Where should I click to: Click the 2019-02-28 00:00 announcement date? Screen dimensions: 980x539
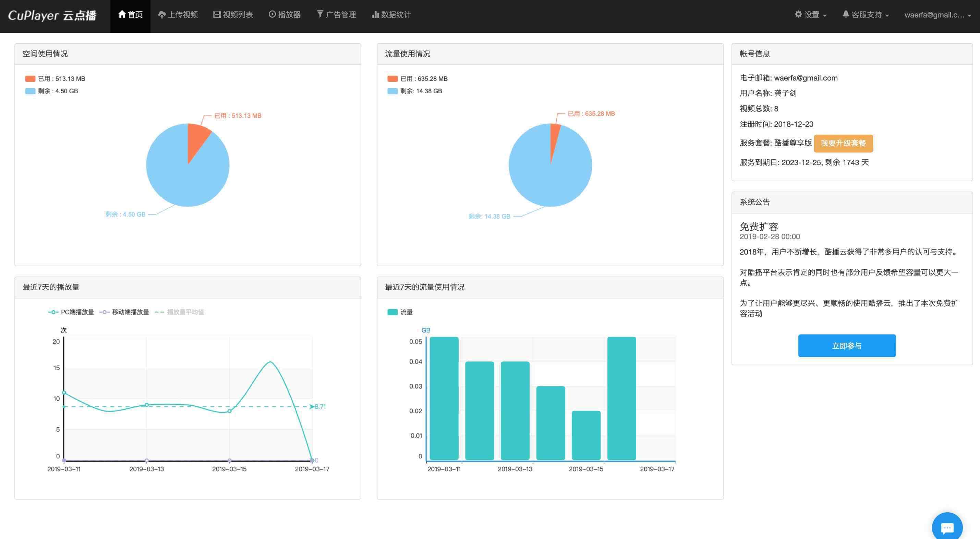click(770, 236)
